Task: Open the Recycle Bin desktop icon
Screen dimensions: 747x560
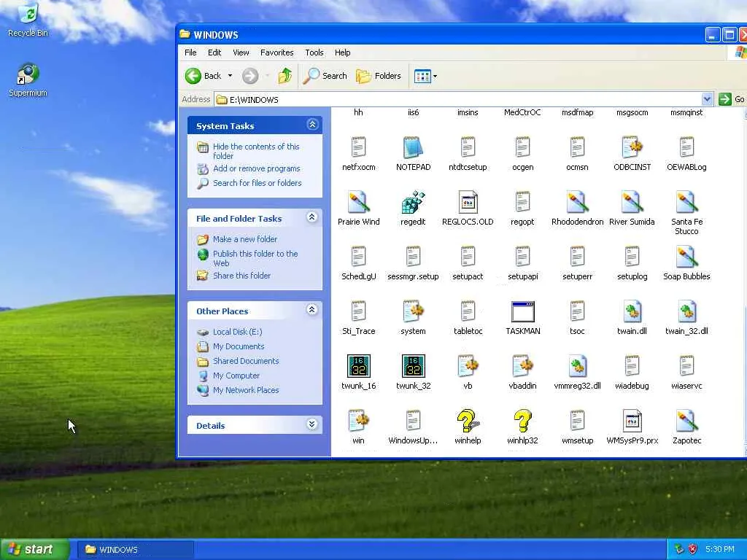Action: pyautogui.click(x=28, y=19)
